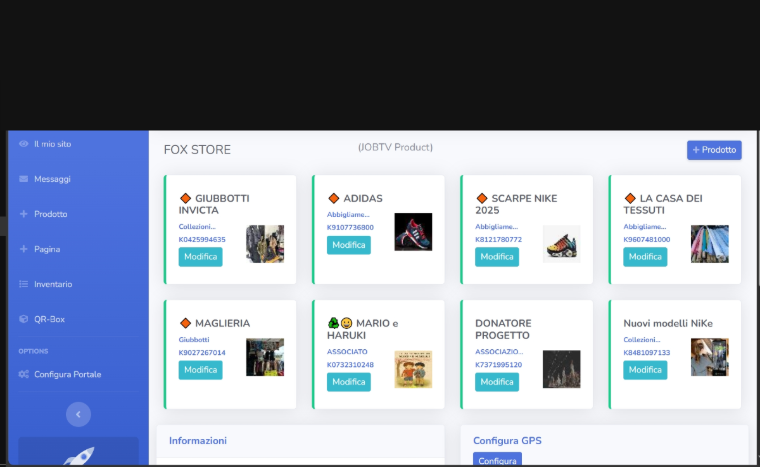
Task: Click the Configura button under Configura GPS
Action: (x=497, y=460)
